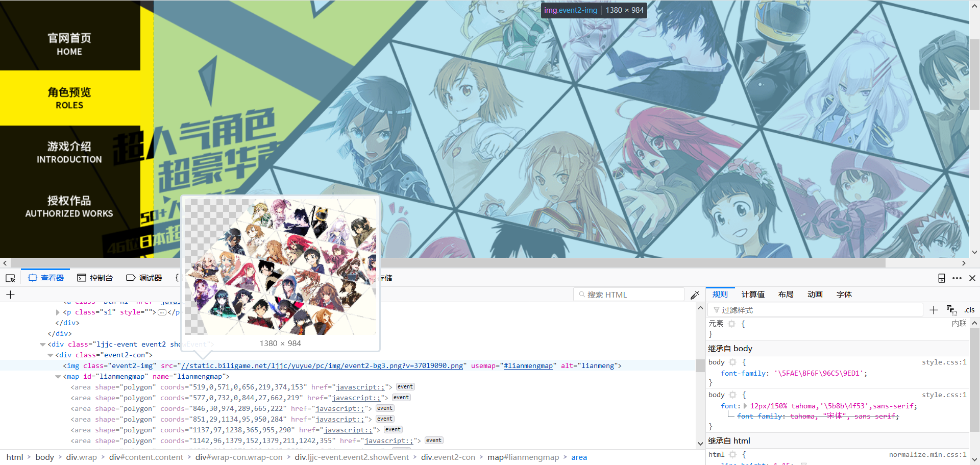Screen dimensions: 980x465
Task: Expand the p class="s1" node
Action: point(58,312)
